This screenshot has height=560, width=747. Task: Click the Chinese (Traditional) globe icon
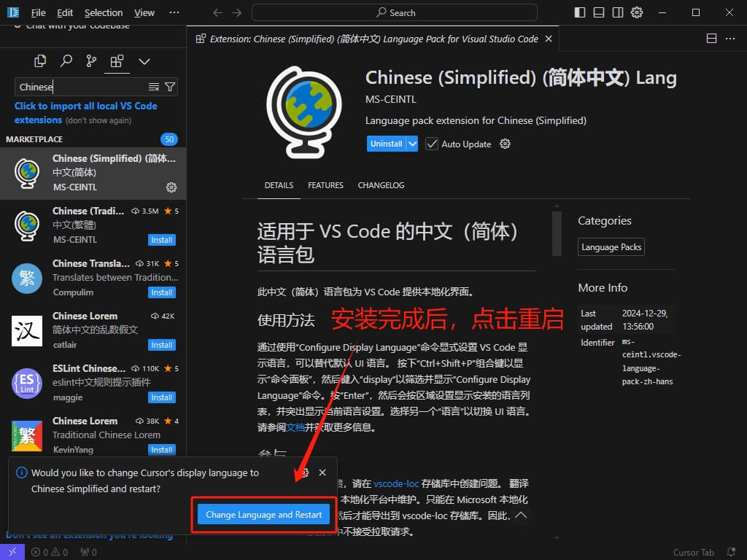27,226
